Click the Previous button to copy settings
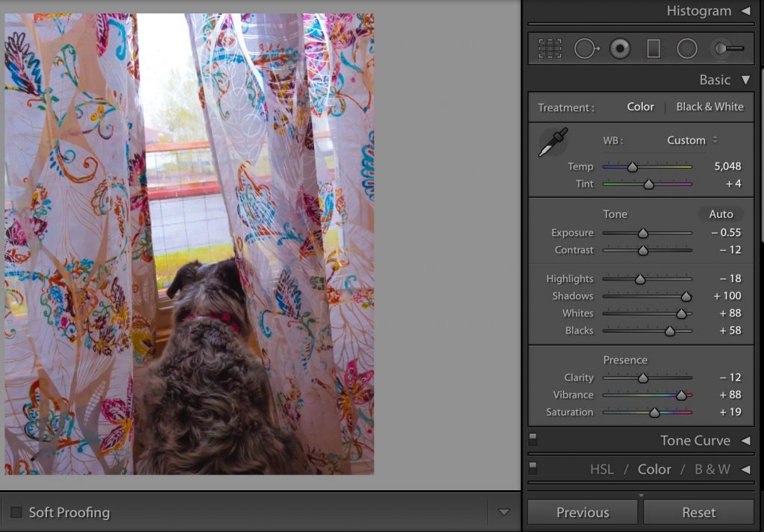Image resolution: width=764 pixels, height=532 pixels. pos(582,512)
